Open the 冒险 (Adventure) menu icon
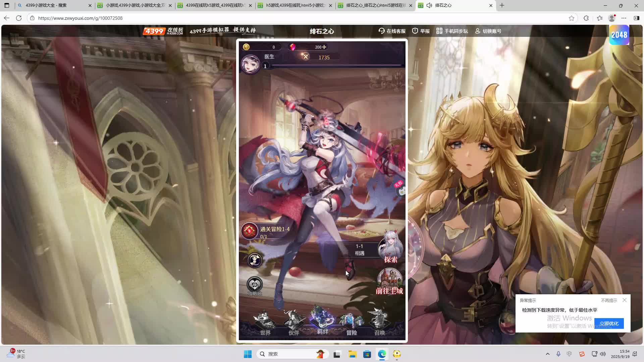The width and height of the screenshot is (644, 362). tap(351, 322)
